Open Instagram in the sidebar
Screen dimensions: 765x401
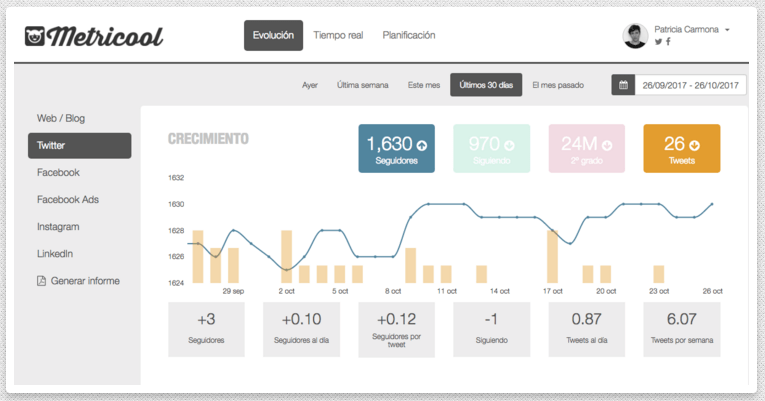[58, 227]
